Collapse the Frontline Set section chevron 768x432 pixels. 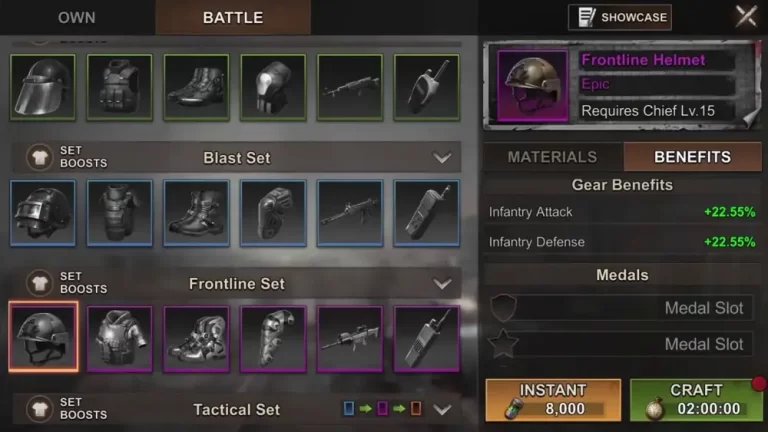tap(442, 284)
